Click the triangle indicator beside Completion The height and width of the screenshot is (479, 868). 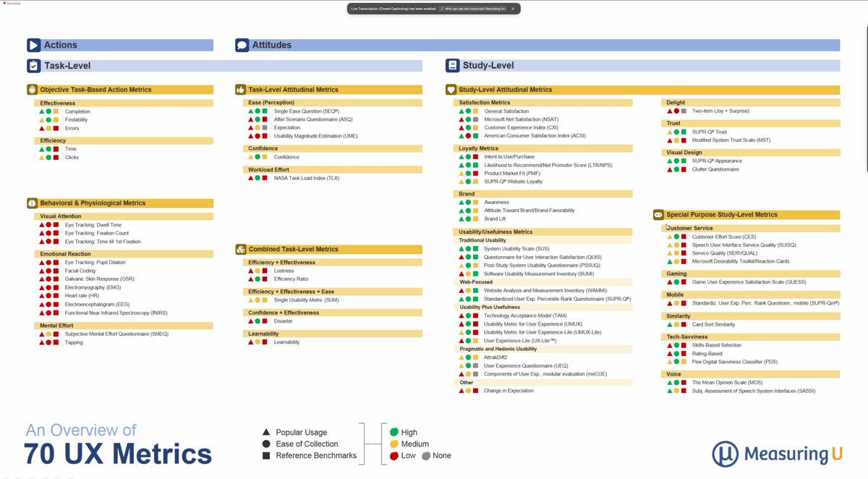pos(42,111)
